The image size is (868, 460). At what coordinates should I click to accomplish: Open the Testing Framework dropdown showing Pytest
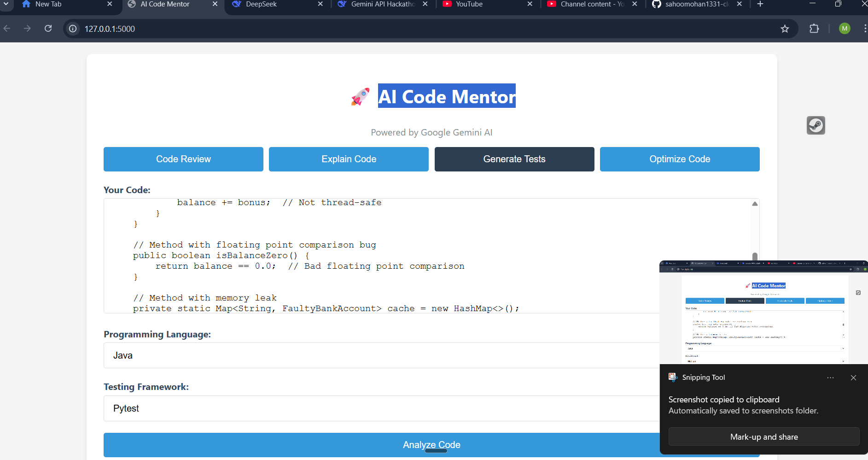tap(381, 408)
